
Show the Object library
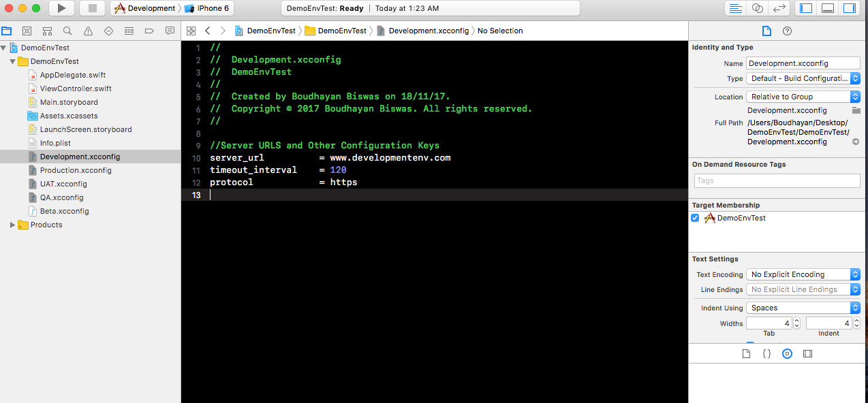787,354
